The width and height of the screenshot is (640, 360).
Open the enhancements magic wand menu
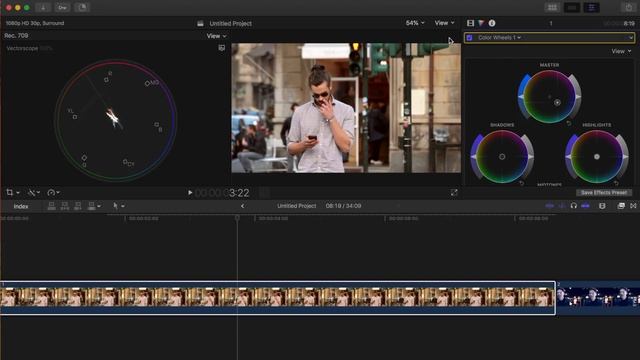33,192
